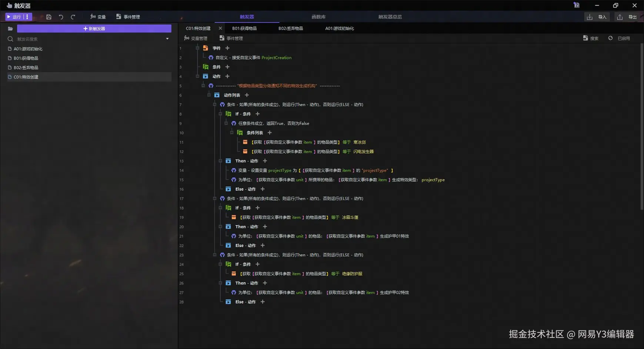
Task: Switch to the 触发器 main tab
Action: (x=247, y=17)
